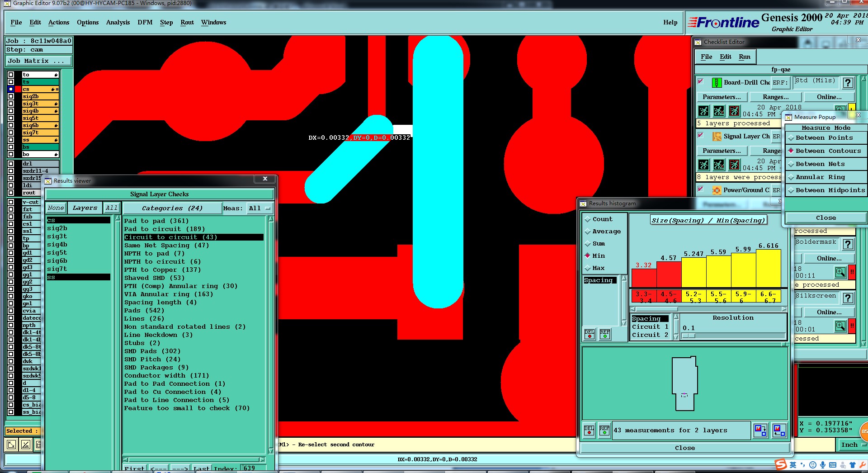
Task: Open the Analysis menu
Action: tap(118, 22)
